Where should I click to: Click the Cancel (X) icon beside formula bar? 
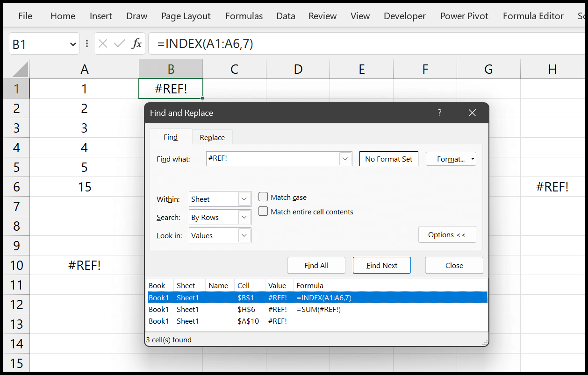[103, 43]
